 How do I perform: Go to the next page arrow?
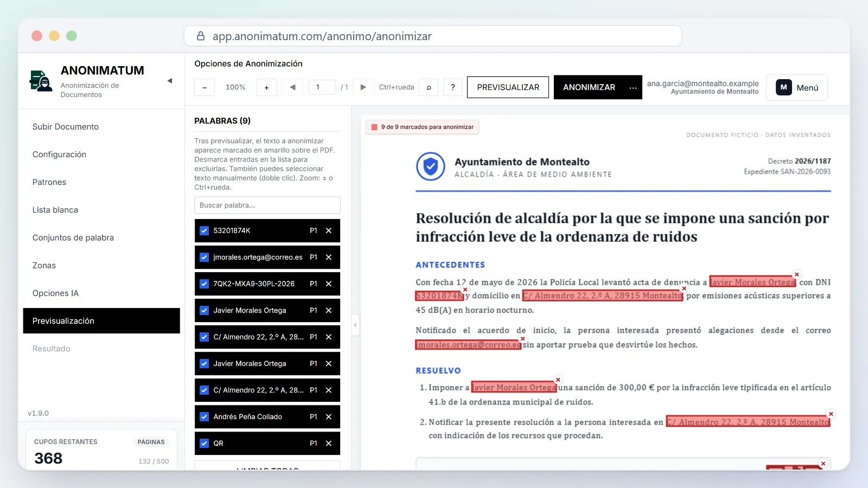tap(363, 87)
